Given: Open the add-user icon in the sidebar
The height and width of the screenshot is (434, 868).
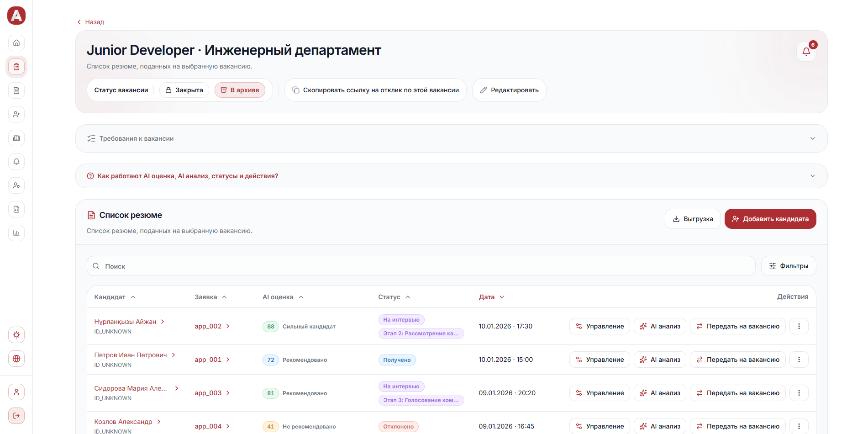Looking at the screenshot, I should pyautogui.click(x=16, y=114).
